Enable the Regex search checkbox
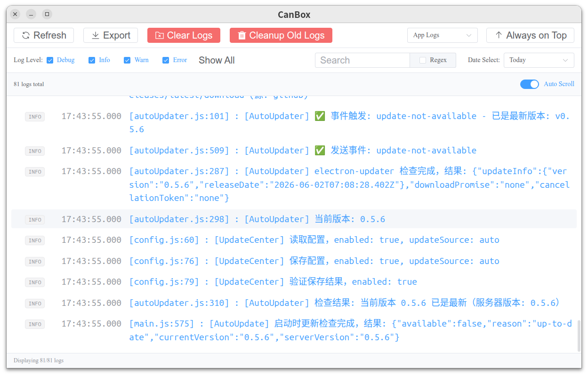Image resolution: width=588 pixels, height=376 pixels. point(423,60)
